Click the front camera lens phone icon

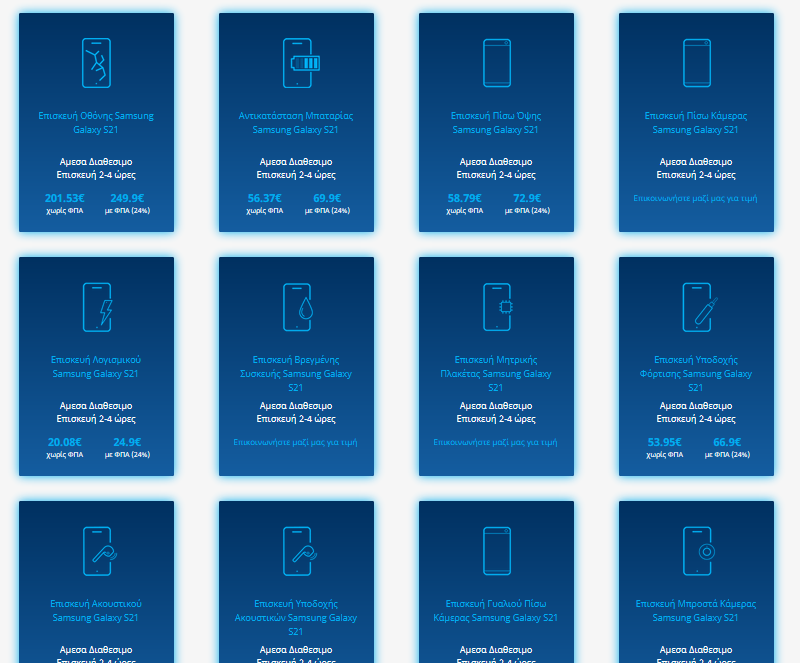click(x=699, y=551)
